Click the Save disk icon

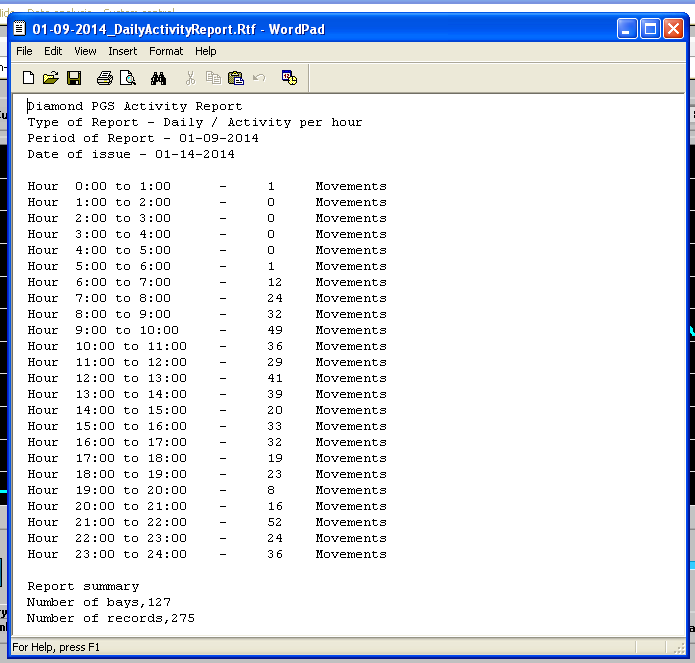pyautogui.click(x=74, y=78)
